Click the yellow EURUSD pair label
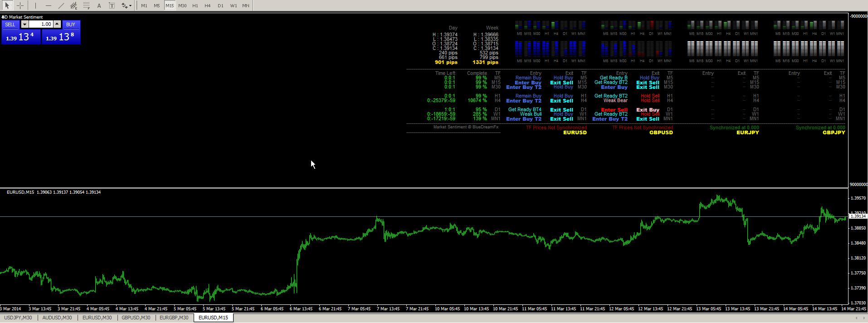The image size is (868, 323). click(x=575, y=132)
